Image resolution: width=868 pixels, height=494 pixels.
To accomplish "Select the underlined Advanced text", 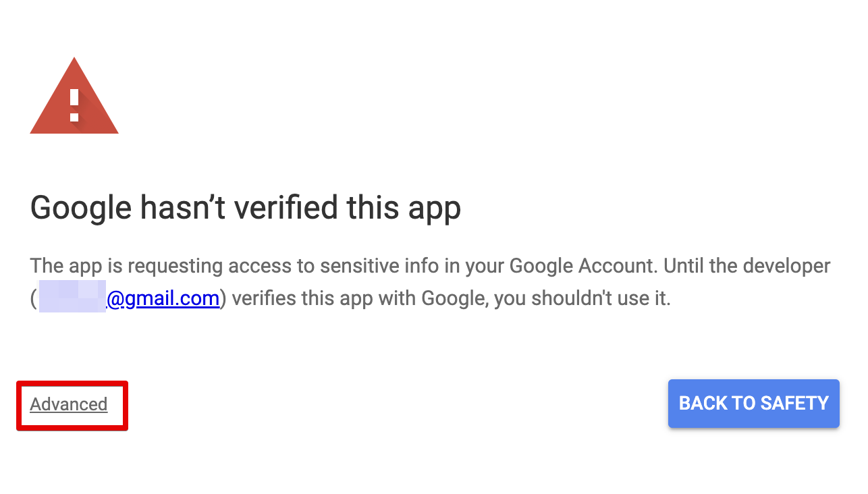I will click(x=68, y=404).
